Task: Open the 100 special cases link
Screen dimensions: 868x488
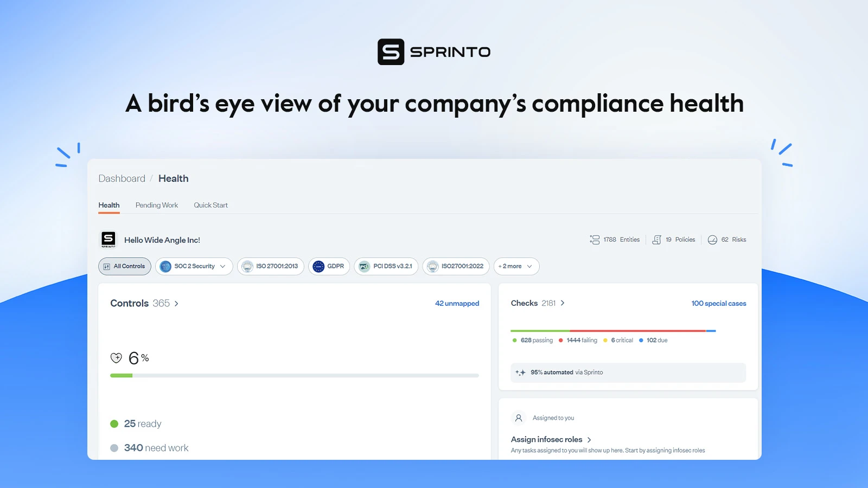Action: [x=719, y=304]
